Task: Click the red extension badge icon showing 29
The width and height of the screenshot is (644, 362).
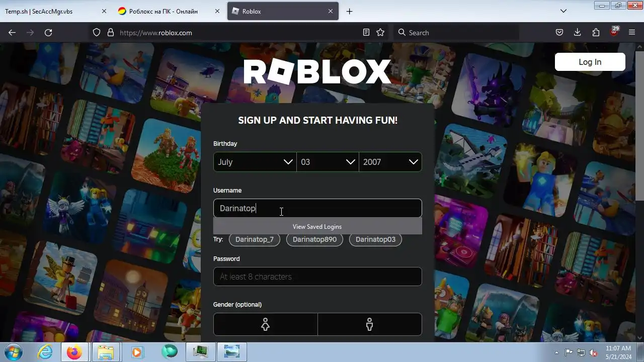Action: point(614,32)
